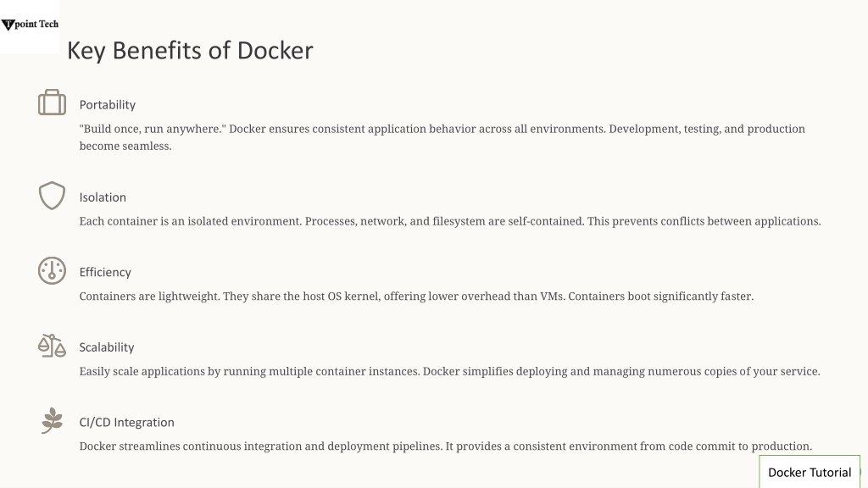Select the plant sprout icon for CI/CD Integration
This screenshot has height=488, width=868.
tap(52, 420)
